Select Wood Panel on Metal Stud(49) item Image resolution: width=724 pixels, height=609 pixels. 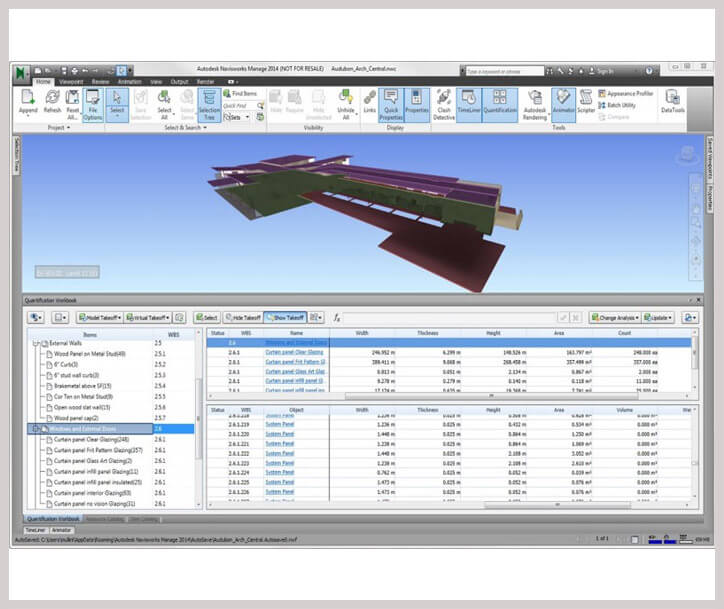pos(90,354)
